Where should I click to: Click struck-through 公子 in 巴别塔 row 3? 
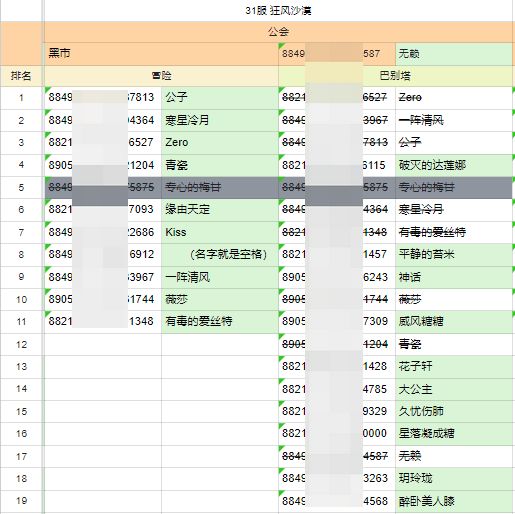click(x=454, y=142)
